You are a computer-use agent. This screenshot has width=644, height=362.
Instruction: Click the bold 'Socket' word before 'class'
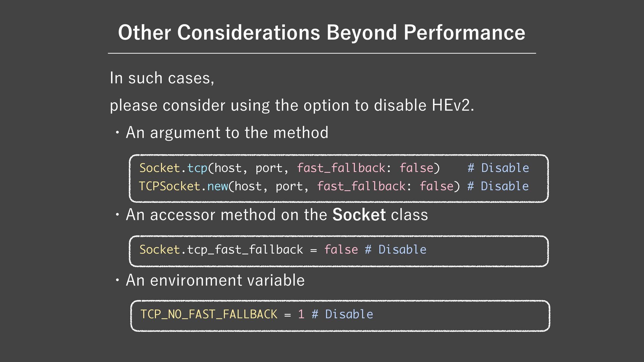click(359, 215)
